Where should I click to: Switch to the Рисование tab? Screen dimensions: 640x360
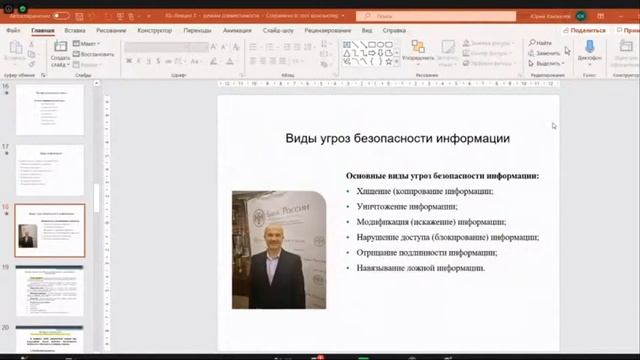point(111,31)
